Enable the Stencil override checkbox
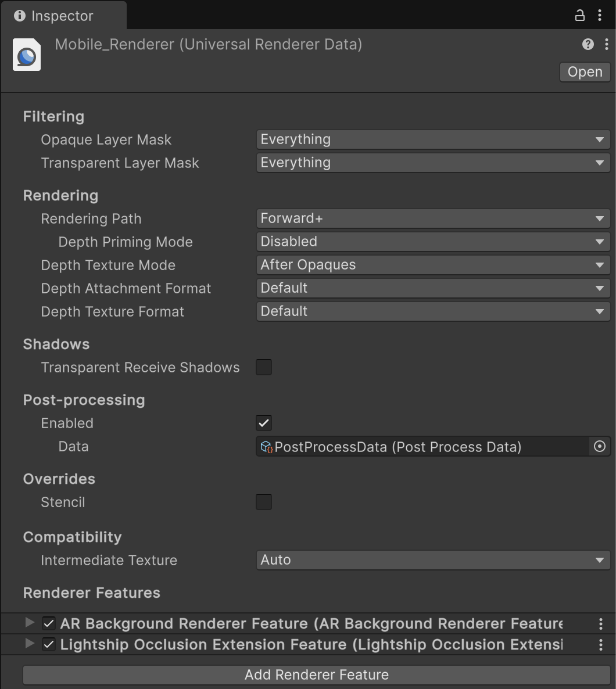Viewport: 616px width, 689px height. pos(264,502)
